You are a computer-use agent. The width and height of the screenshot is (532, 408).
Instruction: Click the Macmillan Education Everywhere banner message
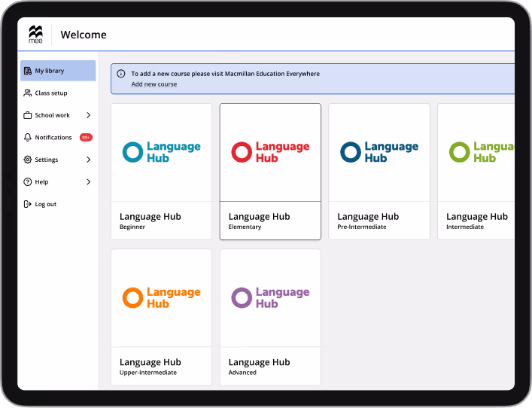pyautogui.click(x=225, y=74)
